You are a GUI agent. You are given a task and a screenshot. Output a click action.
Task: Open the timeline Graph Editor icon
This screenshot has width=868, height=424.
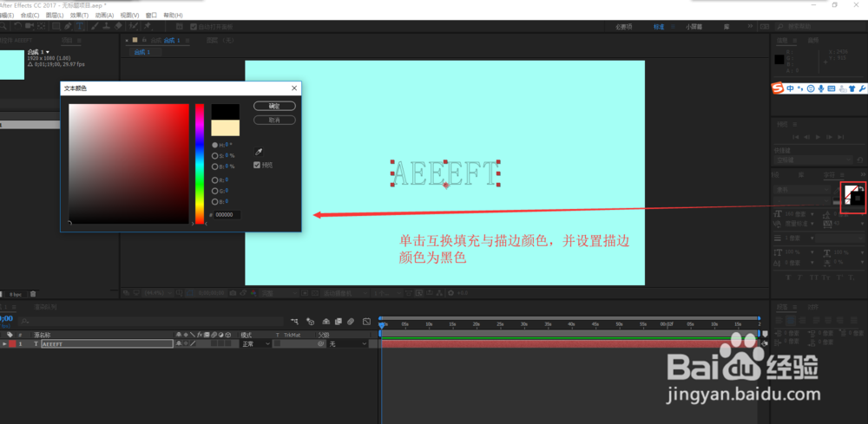(366, 321)
